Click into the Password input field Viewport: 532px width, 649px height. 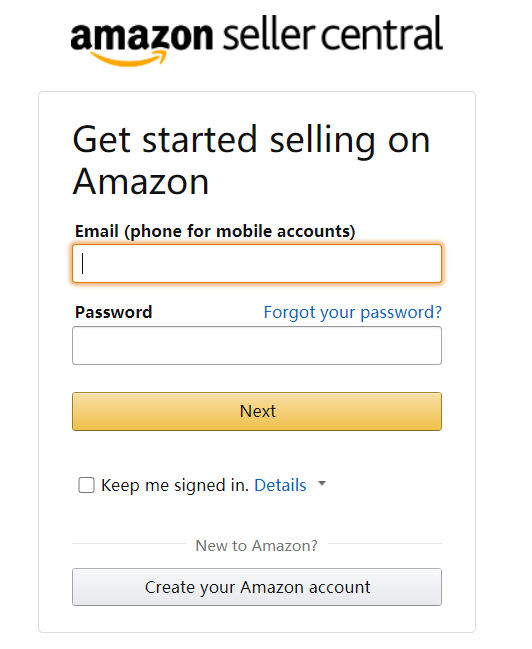tap(257, 346)
